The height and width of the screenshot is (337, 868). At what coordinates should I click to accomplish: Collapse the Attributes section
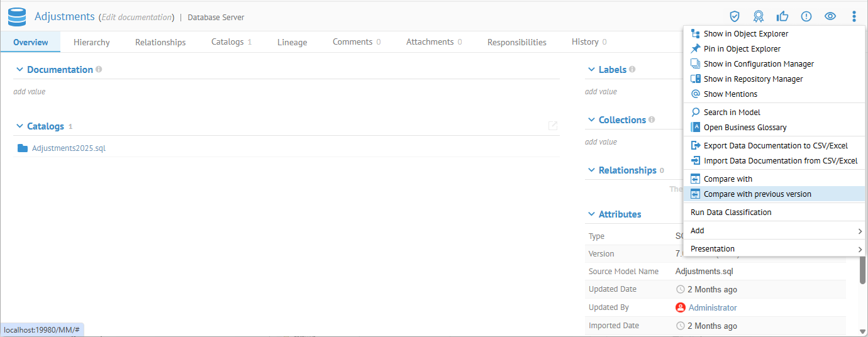[x=591, y=214]
